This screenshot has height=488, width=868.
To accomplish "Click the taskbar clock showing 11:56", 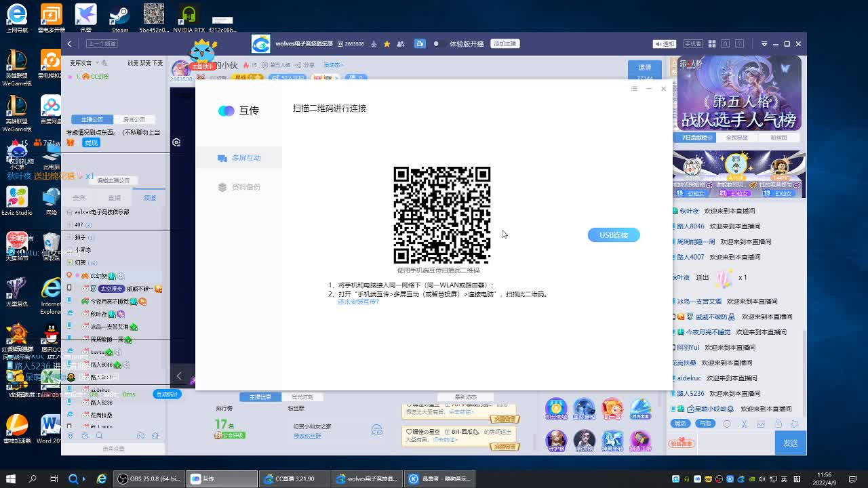I will click(824, 479).
